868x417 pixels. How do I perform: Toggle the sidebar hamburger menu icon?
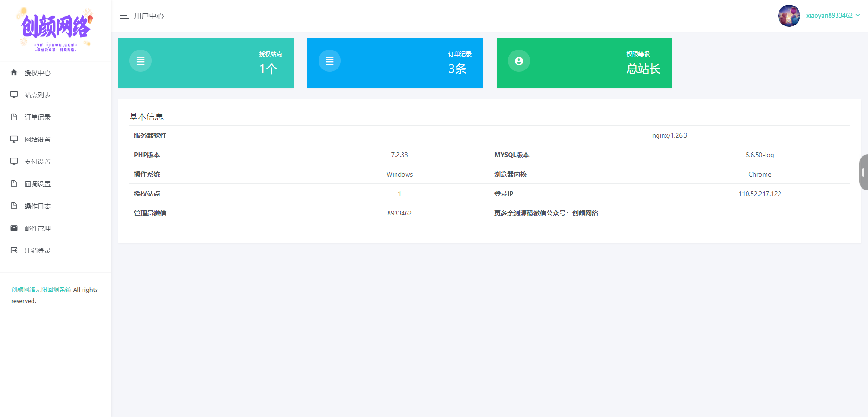(x=124, y=16)
